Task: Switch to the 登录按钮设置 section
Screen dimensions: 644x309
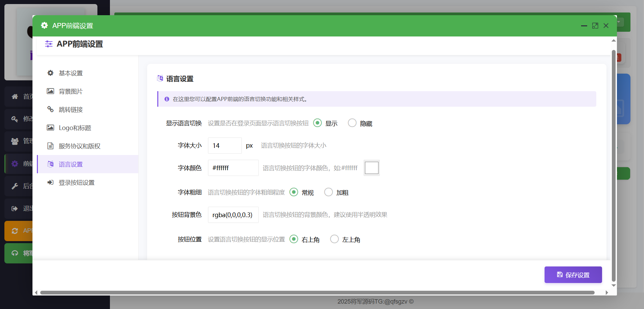Action: click(x=76, y=183)
